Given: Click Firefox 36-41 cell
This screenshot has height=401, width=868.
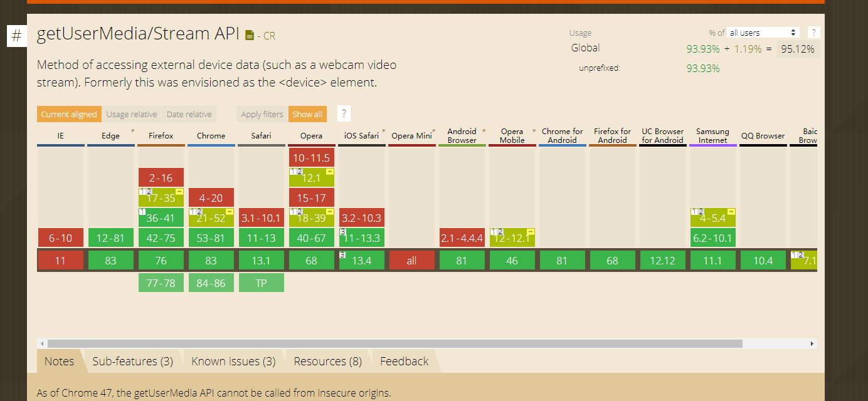Looking at the screenshot, I should pyautogui.click(x=161, y=217).
